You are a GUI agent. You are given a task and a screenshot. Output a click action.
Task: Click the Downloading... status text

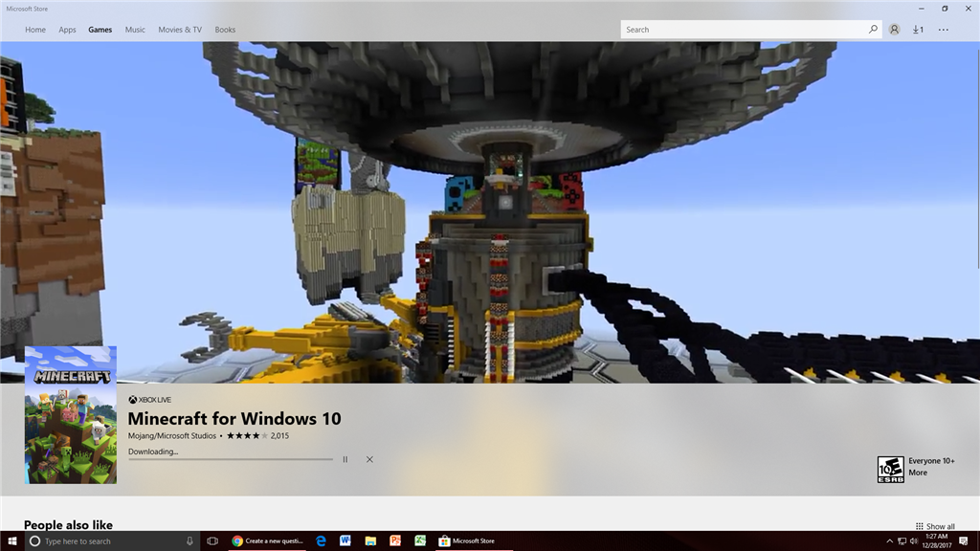point(153,452)
